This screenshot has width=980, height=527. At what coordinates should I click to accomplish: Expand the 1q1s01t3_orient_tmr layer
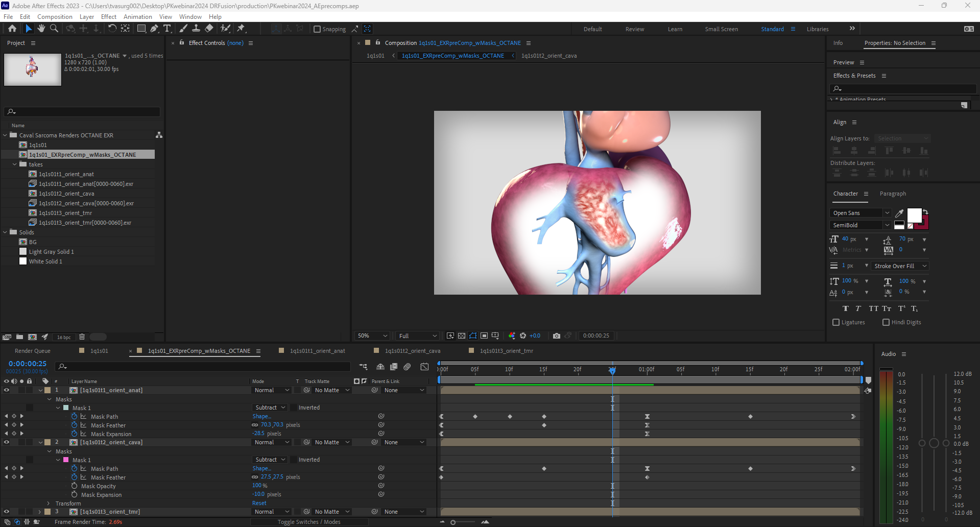point(39,512)
